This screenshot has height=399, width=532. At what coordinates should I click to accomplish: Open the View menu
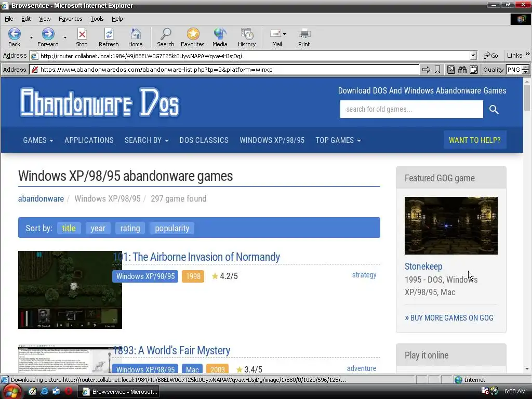45,19
